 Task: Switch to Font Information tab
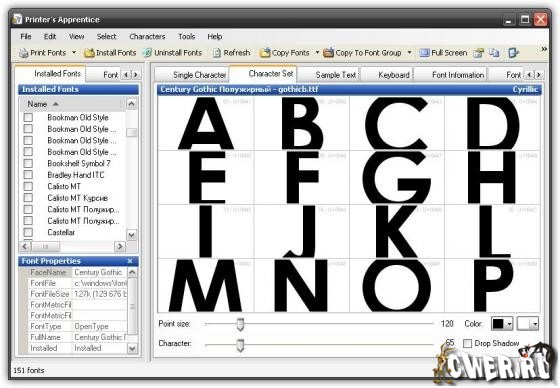[451, 75]
